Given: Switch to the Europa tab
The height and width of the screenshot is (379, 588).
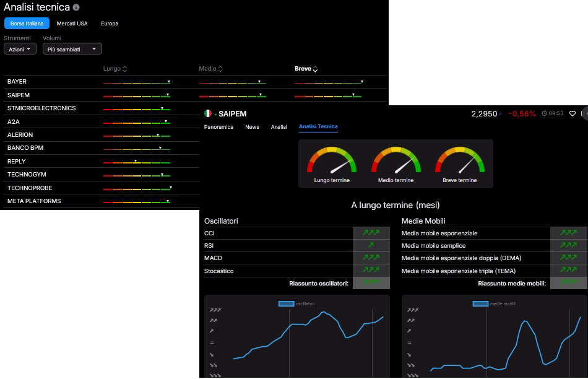Looking at the screenshot, I should tap(110, 24).
